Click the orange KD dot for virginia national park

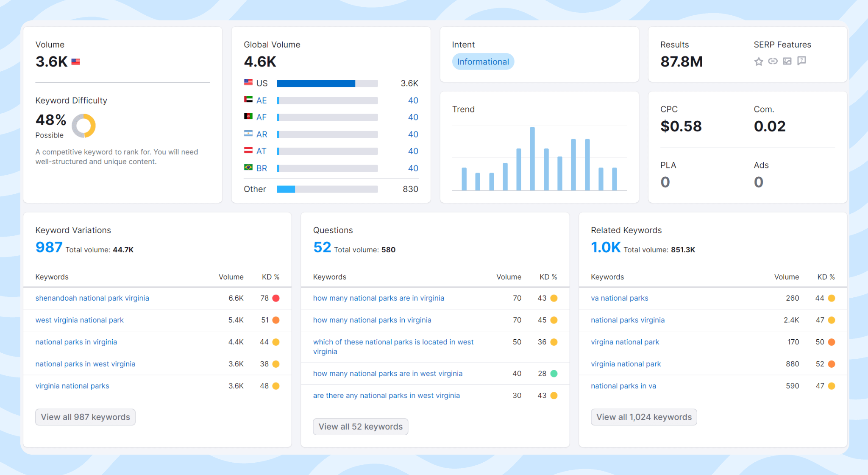point(832,364)
